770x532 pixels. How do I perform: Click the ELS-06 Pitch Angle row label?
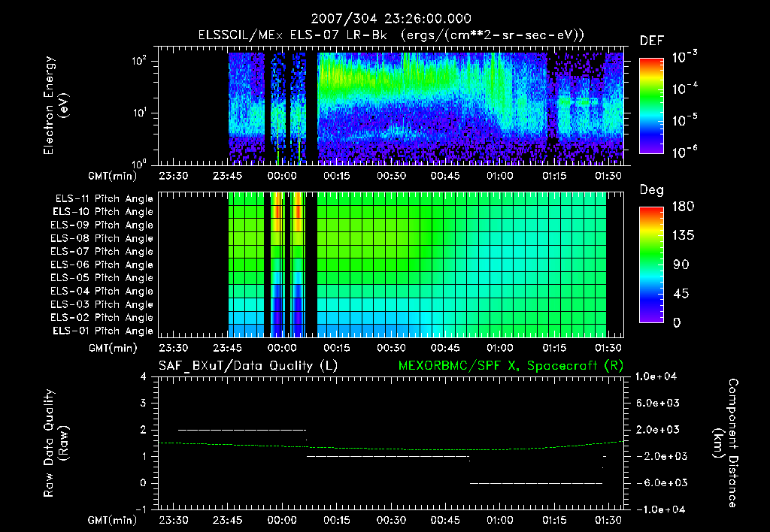[102, 265]
